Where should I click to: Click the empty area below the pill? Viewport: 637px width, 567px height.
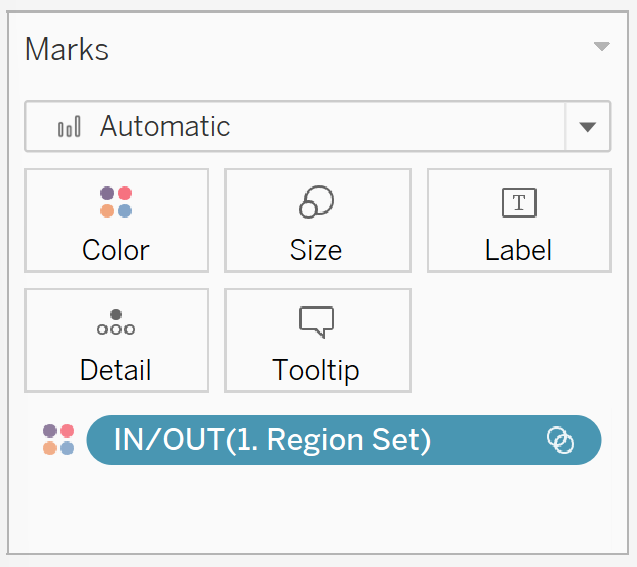pyautogui.click(x=317, y=508)
